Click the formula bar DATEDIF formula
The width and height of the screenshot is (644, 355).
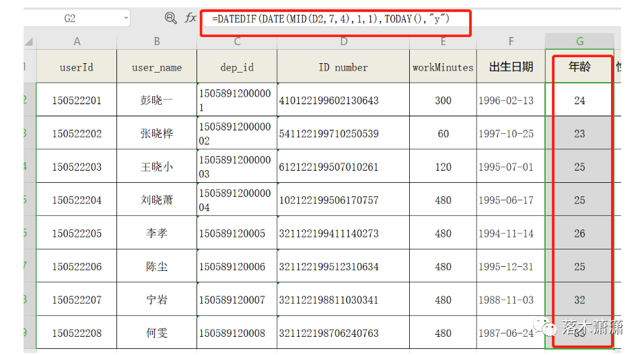[330, 19]
